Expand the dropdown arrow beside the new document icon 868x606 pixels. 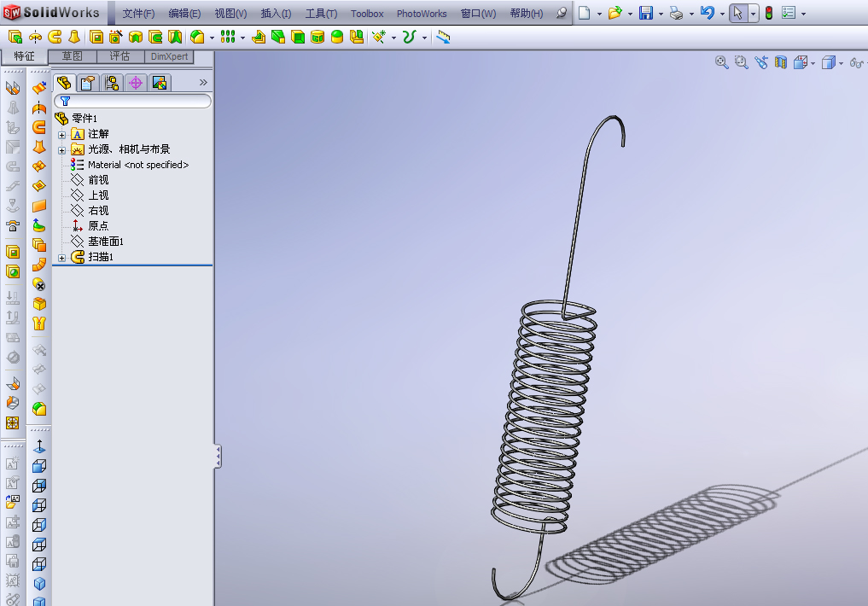(x=599, y=14)
